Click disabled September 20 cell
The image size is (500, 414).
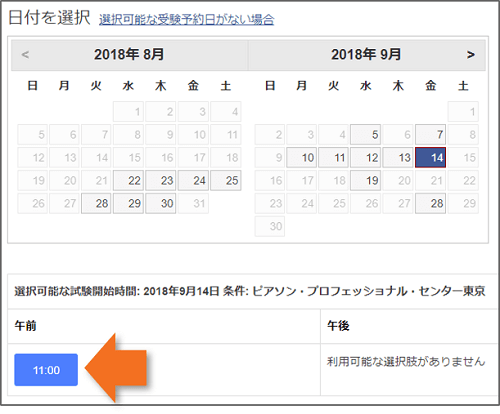point(398,180)
